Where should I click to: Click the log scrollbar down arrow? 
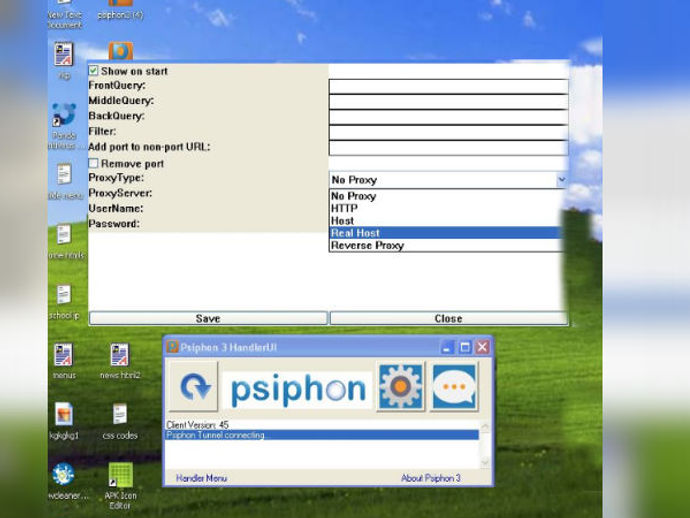pos(485,462)
